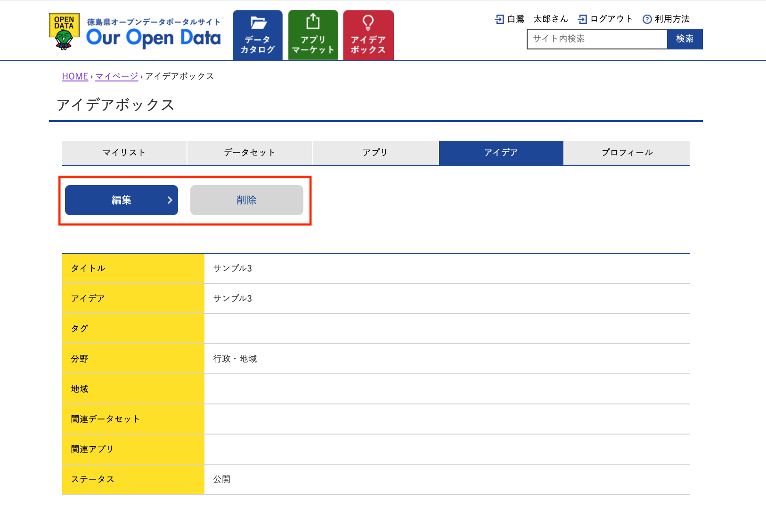Click the chevron on the 編集 button

[x=170, y=200]
